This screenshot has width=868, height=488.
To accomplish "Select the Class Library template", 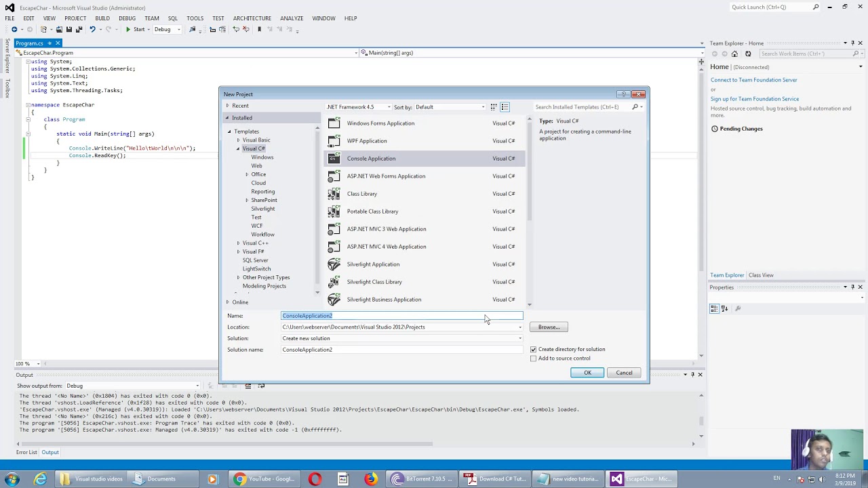I will tap(425, 194).
